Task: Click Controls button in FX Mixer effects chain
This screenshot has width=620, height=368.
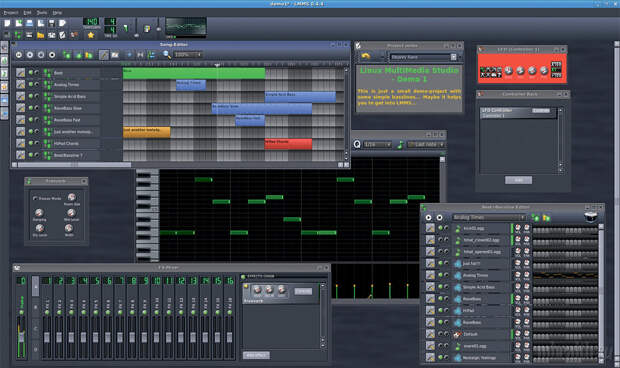Action: (x=303, y=291)
